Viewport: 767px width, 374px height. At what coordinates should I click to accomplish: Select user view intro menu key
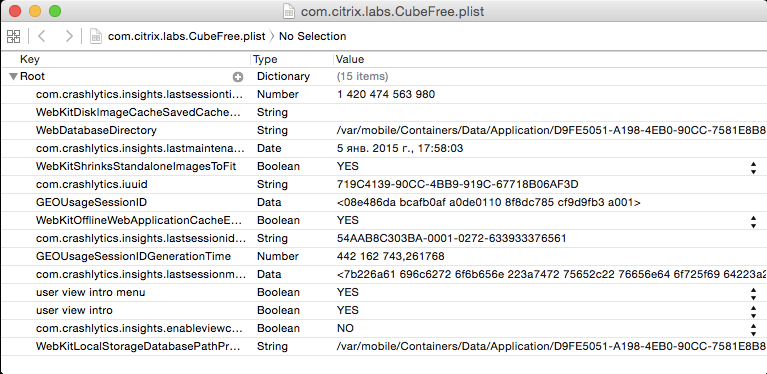click(90, 292)
